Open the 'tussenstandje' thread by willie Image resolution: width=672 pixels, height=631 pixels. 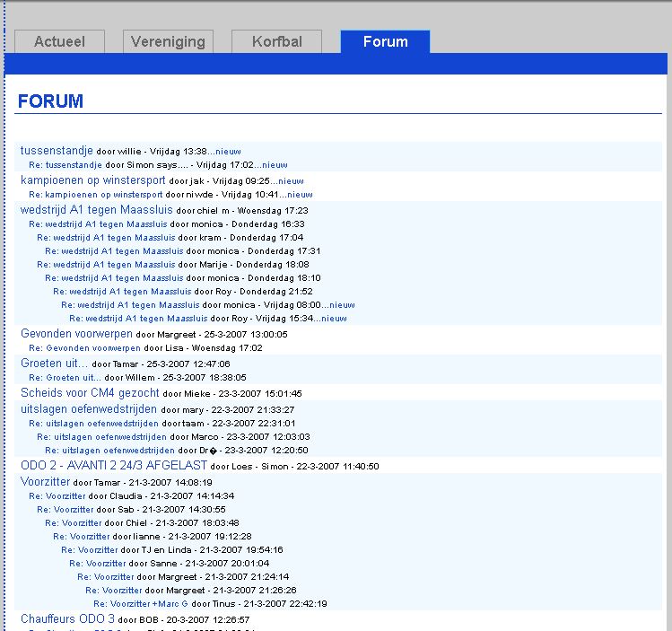[57, 151]
